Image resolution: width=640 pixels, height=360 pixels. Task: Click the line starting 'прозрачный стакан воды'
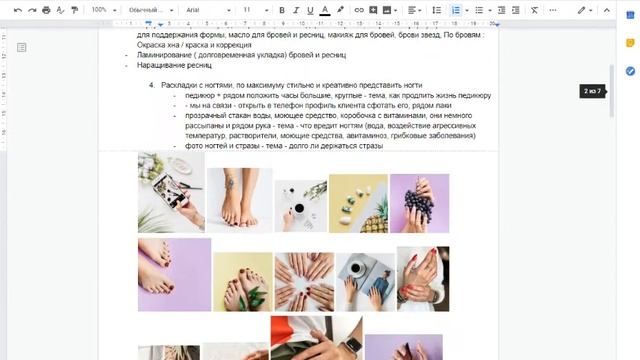click(x=329, y=116)
